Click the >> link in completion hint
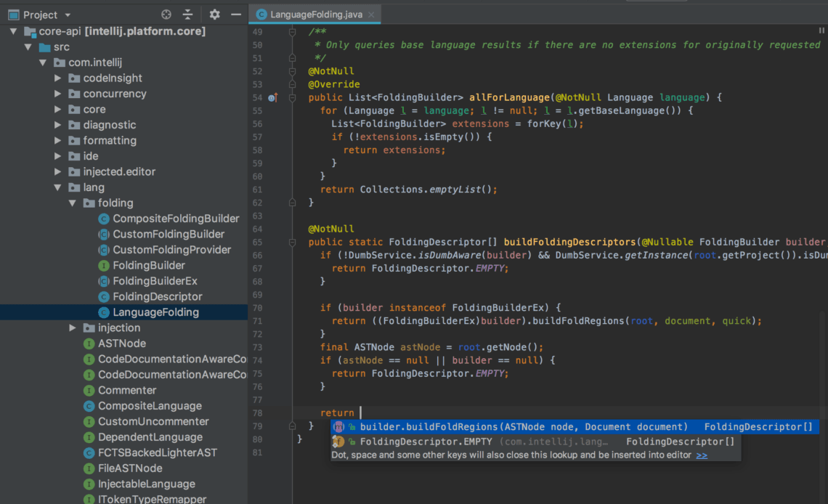 [x=702, y=455]
